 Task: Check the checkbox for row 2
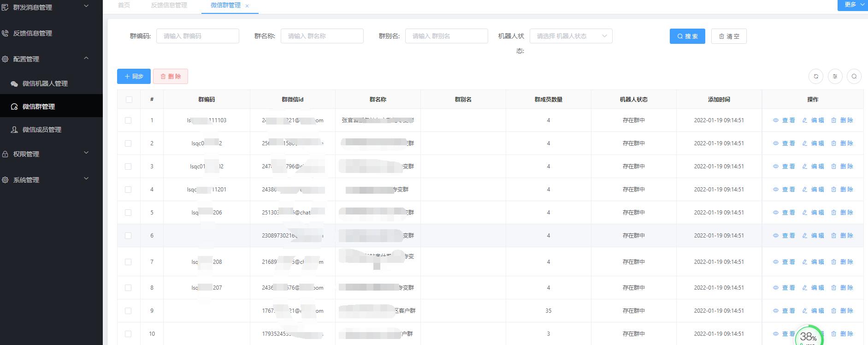point(128,143)
